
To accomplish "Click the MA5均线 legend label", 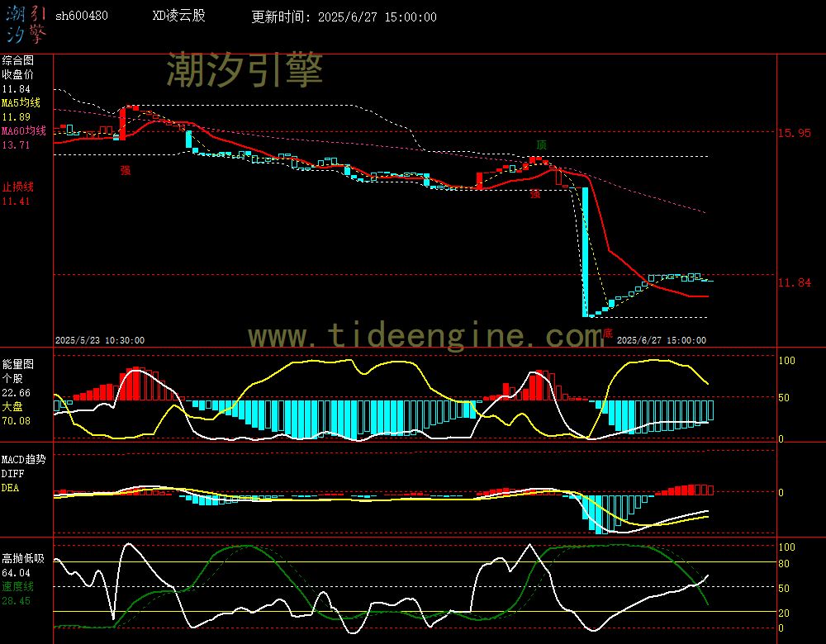I will coord(21,102).
